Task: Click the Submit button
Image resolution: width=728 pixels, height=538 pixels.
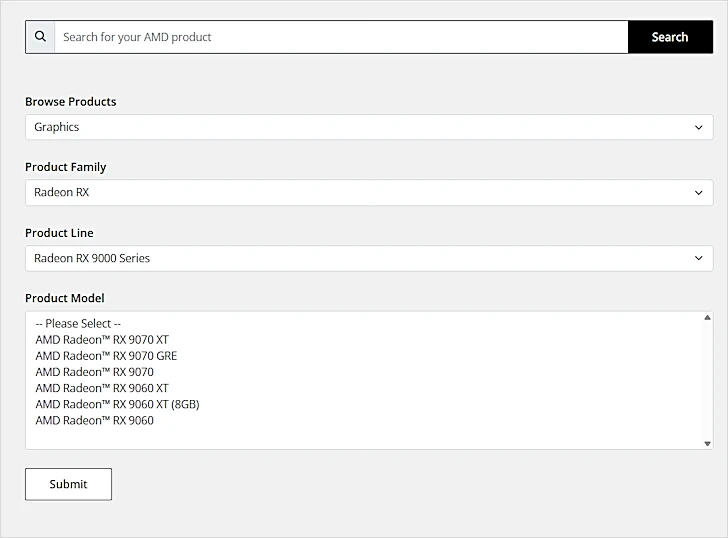Action: coord(68,484)
